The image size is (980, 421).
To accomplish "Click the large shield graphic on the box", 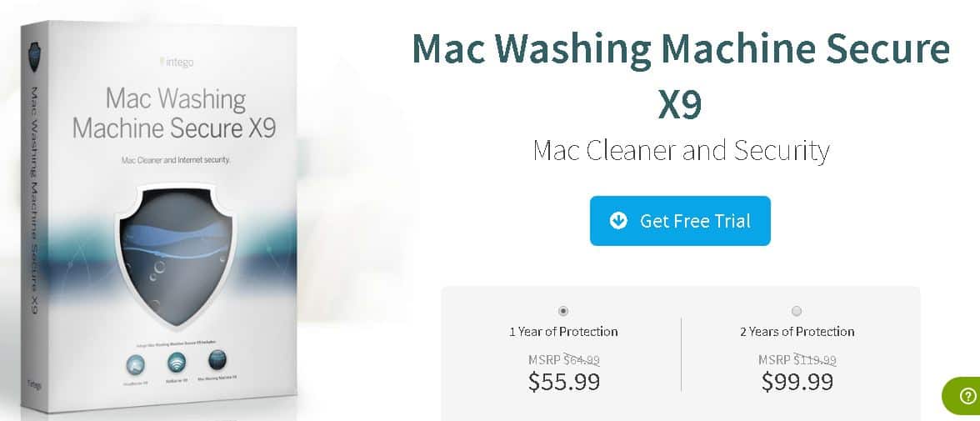I will pyautogui.click(x=176, y=257).
